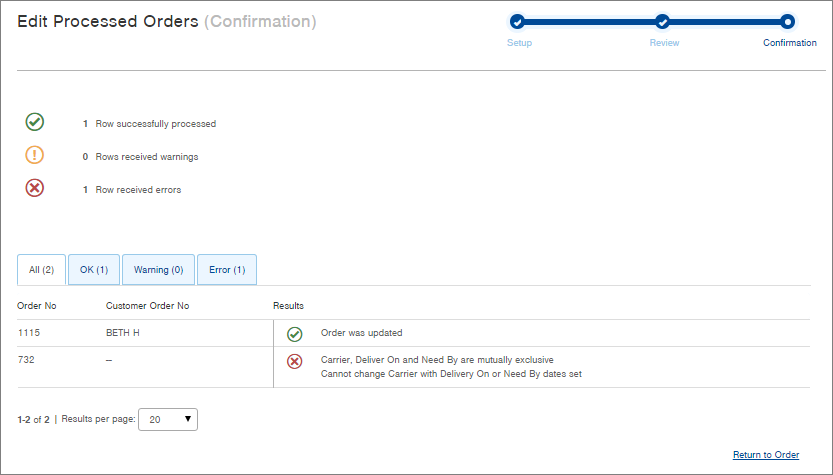Click the Results column header
This screenshot has height=475, width=833.
288,306
